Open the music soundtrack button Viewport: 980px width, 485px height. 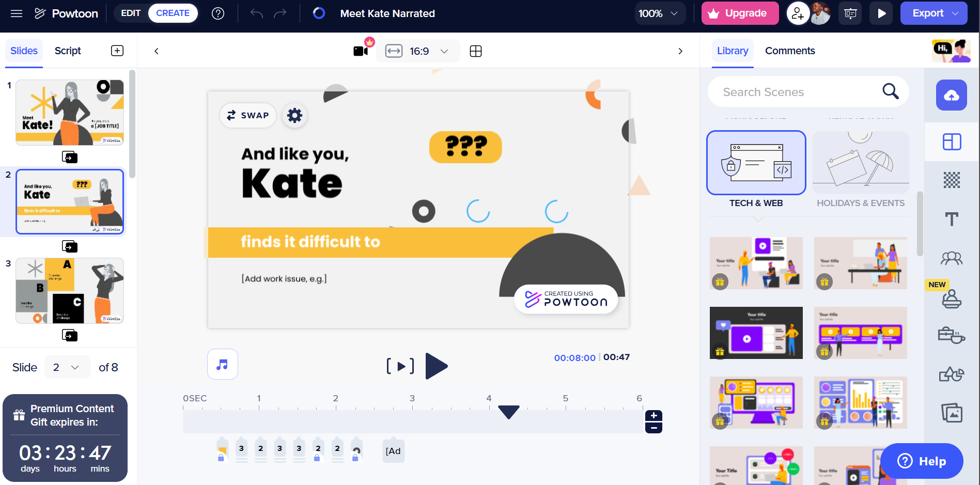click(223, 364)
